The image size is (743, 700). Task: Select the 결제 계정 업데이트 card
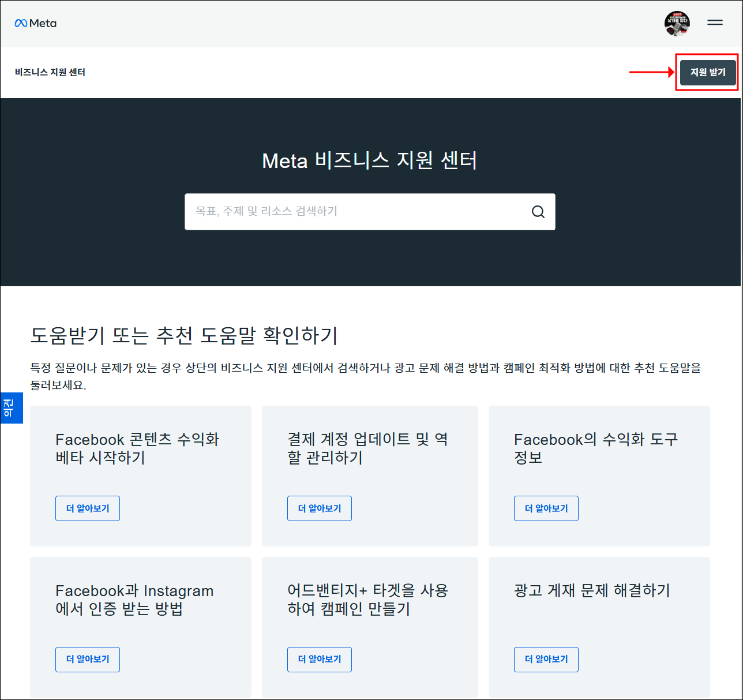tap(370, 476)
